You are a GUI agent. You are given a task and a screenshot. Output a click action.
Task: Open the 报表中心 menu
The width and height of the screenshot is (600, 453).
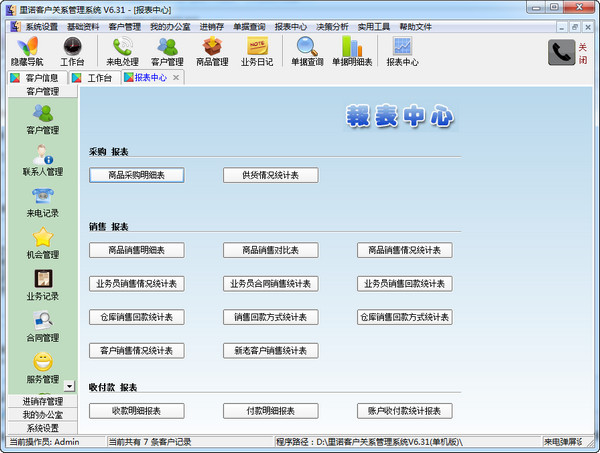point(290,27)
